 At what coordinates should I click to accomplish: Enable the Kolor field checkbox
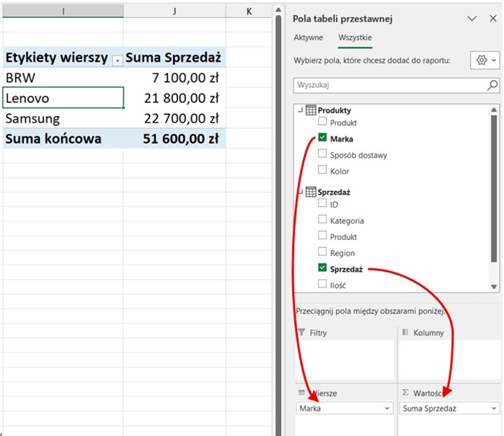[x=323, y=172]
